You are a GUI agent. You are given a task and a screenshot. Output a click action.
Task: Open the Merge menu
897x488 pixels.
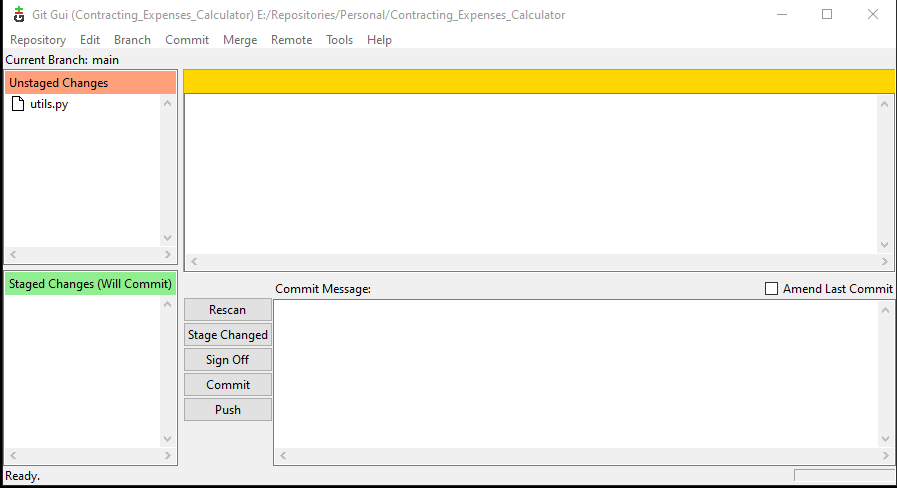click(240, 40)
